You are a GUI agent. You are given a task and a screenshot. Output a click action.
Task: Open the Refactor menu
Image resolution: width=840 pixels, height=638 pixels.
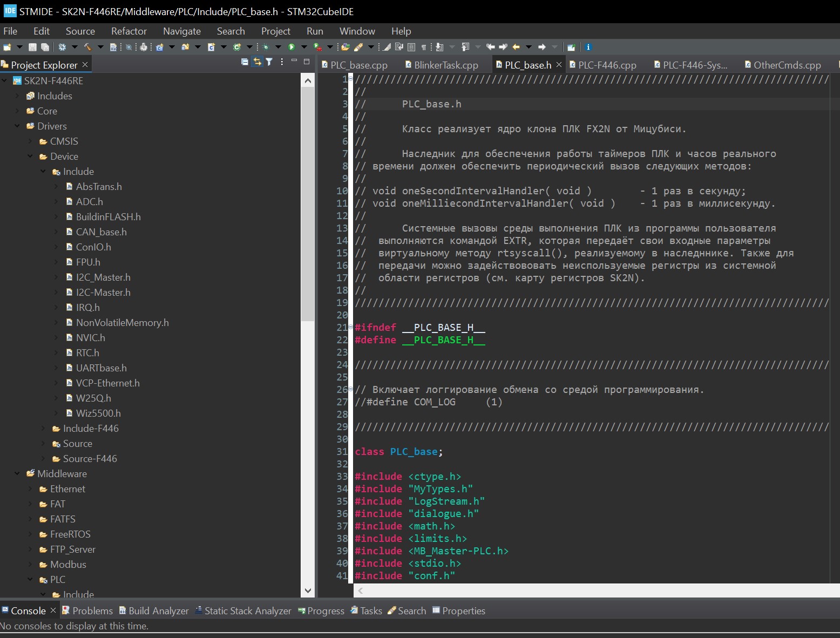pos(128,31)
